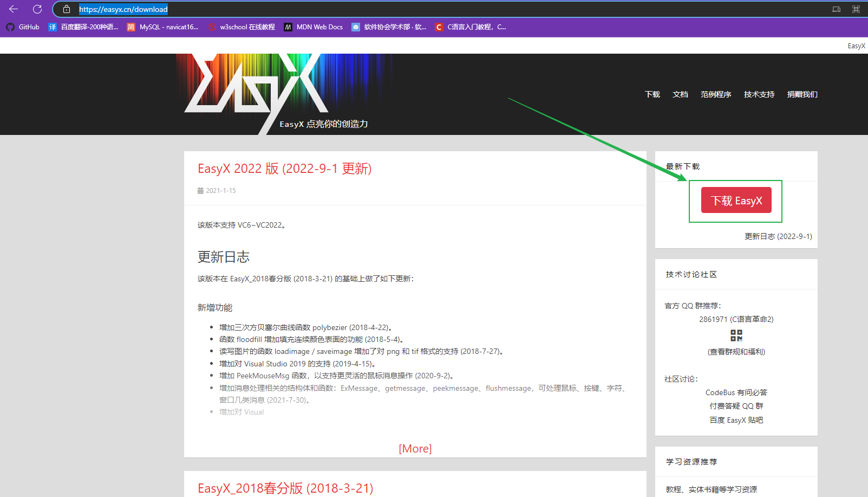Click the red 下载 EasyX button

pyautogui.click(x=736, y=201)
